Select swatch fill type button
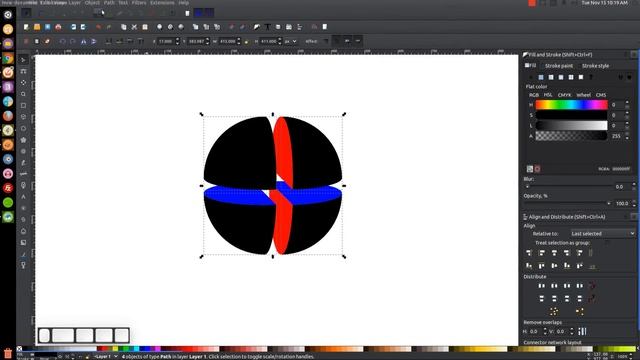640x360 pixels. pos(581,77)
